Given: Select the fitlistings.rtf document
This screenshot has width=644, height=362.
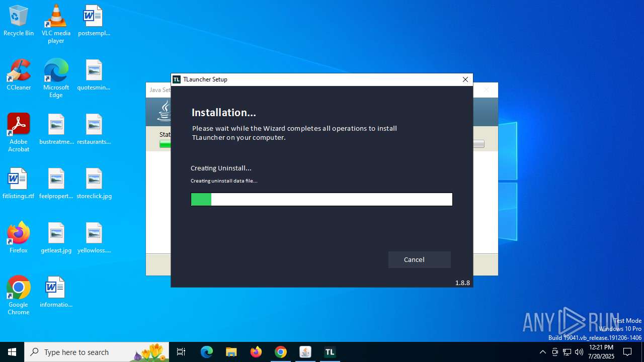Looking at the screenshot, I should 19,184.
